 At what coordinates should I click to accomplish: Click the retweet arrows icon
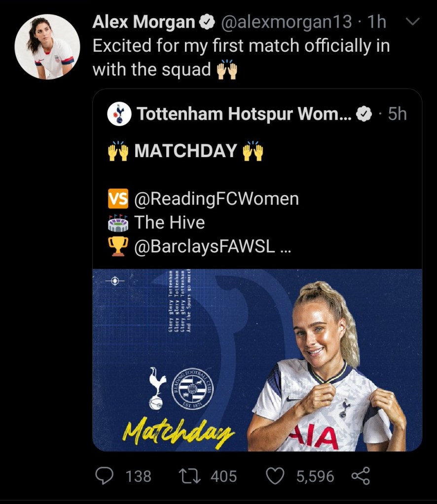[191, 476]
